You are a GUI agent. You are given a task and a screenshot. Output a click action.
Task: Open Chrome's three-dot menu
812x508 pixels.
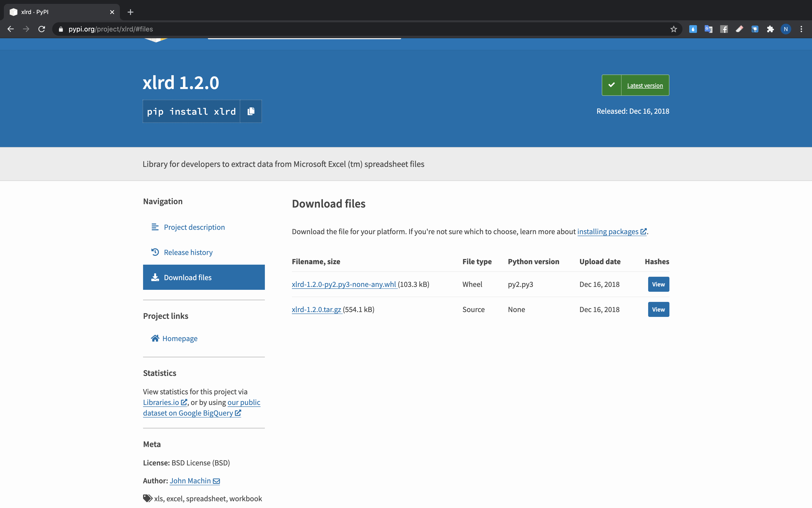pos(801,29)
